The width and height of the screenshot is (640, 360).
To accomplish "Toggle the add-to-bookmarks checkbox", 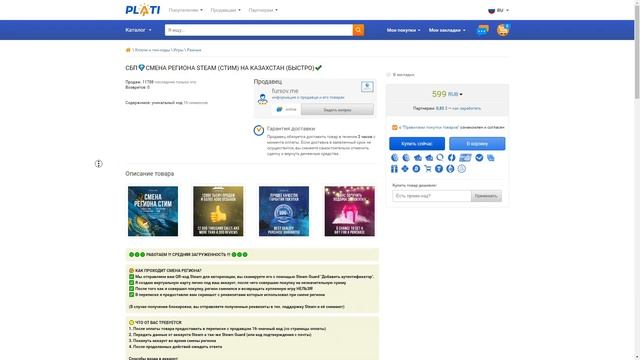I will [x=388, y=75].
